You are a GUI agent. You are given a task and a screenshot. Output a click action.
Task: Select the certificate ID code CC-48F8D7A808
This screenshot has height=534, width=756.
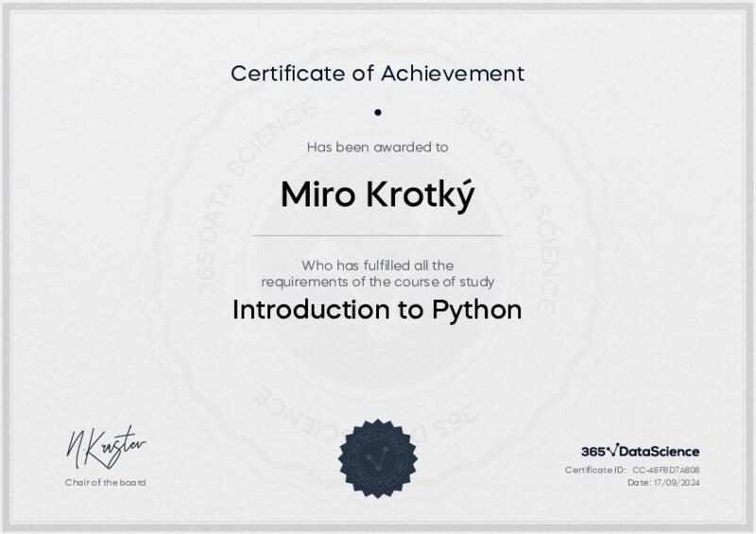(666, 470)
